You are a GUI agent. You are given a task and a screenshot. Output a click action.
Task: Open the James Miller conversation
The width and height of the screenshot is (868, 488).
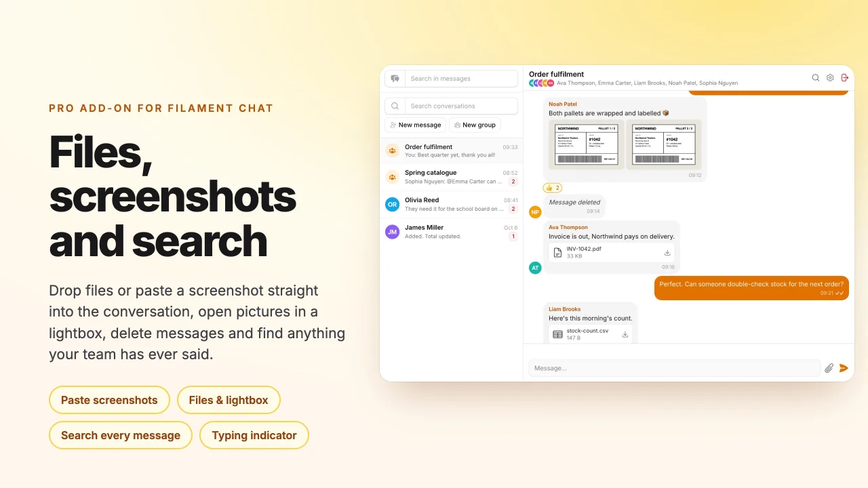click(x=452, y=232)
